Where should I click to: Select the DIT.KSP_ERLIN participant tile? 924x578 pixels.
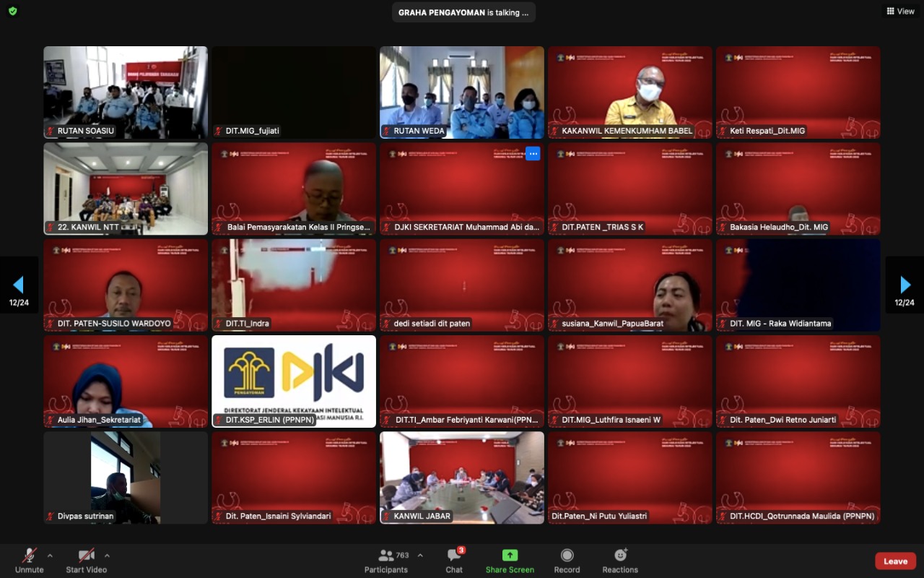294,381
